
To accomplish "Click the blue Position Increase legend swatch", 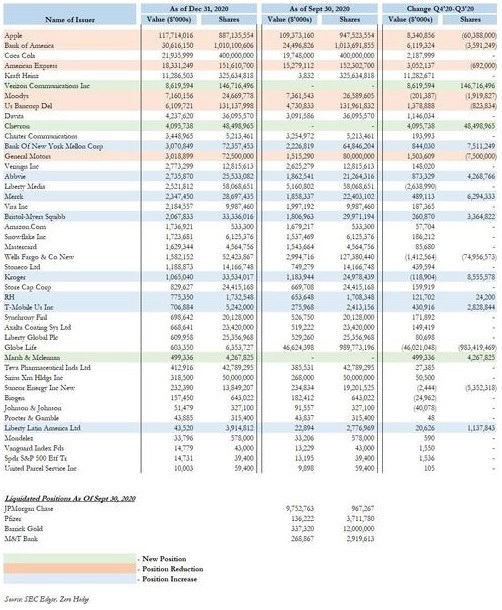I will tap(70, 578).
